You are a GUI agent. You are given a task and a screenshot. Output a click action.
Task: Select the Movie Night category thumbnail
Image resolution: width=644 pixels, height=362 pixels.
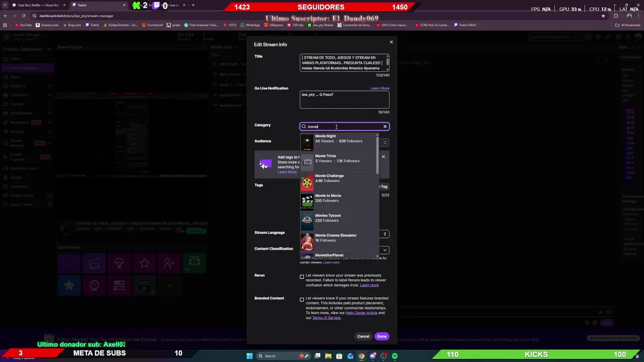307,142
